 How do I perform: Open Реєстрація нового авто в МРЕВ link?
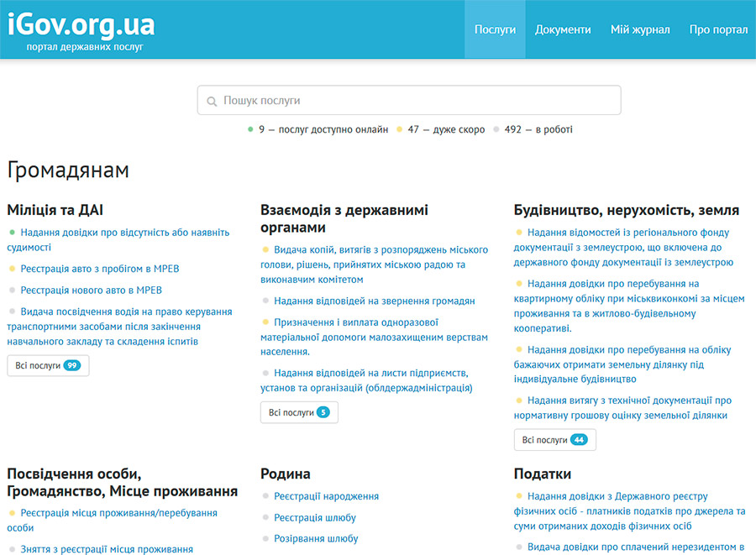coord(91,291)
